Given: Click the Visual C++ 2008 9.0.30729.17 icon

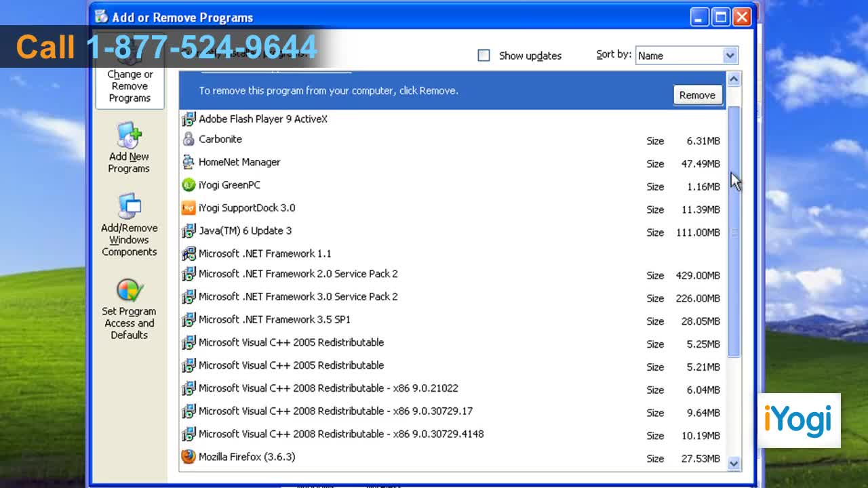Looking at the screenshot, I should 189,411.
